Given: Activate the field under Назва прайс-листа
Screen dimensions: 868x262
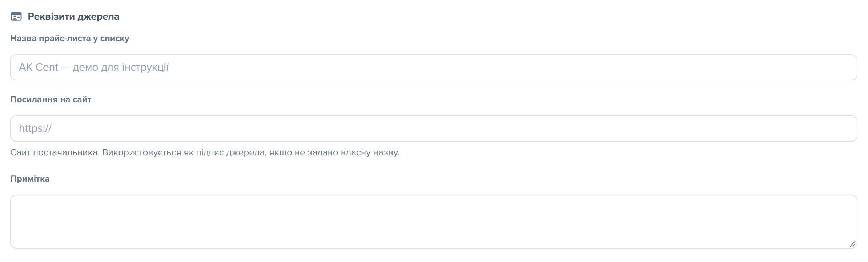Looking at the screenshot, I should pos(434,67).
